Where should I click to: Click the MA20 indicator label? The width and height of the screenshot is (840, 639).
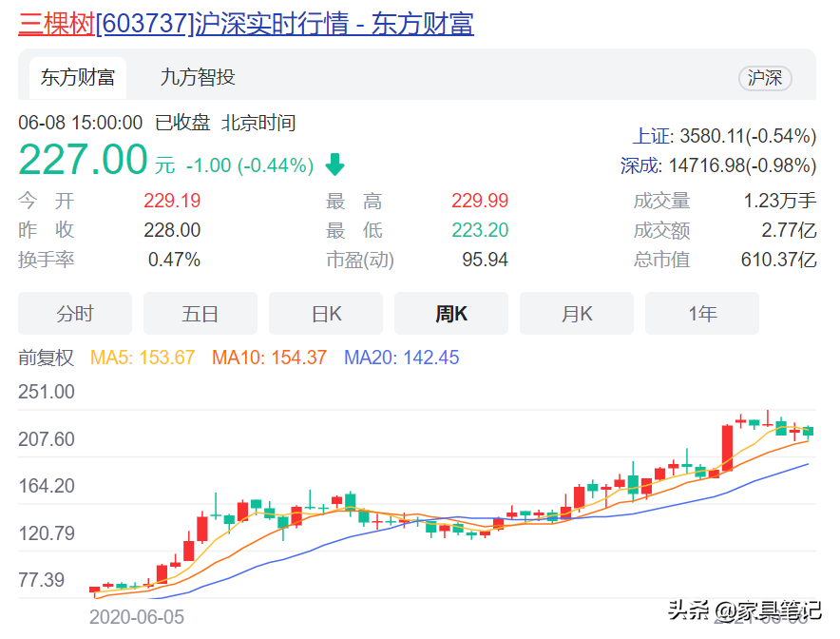(401, 358)
